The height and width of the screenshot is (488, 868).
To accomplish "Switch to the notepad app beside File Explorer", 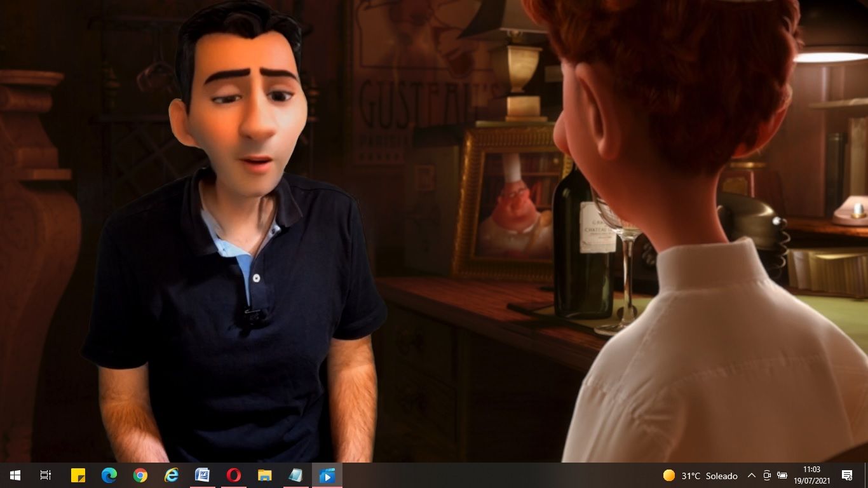I will (x=296, y=475).
